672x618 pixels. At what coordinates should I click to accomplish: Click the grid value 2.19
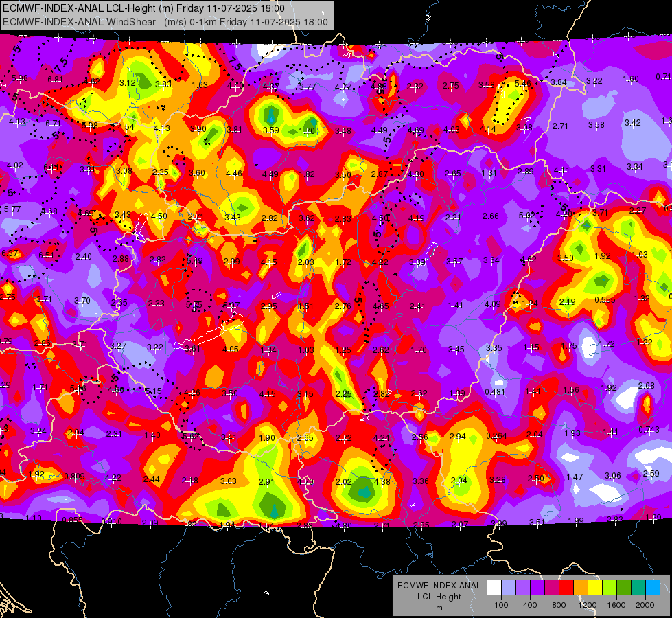click(x=567, y=301)
